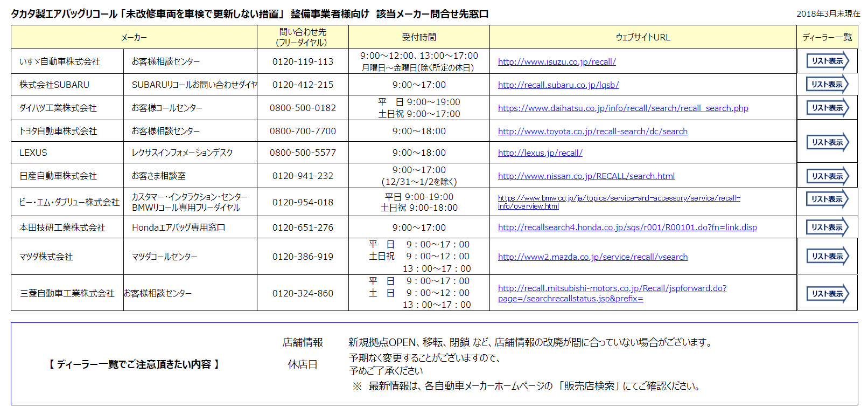The image size is (868, 414).
Task: Select the ディーラー一覧 column header
Action: pyautogui.click(x=827, y=37)
